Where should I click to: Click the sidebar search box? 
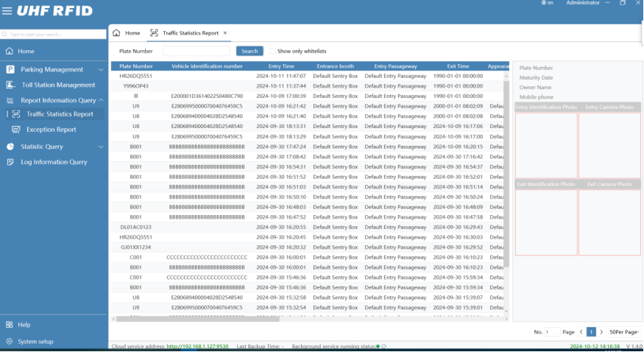[x=54, y=35]
